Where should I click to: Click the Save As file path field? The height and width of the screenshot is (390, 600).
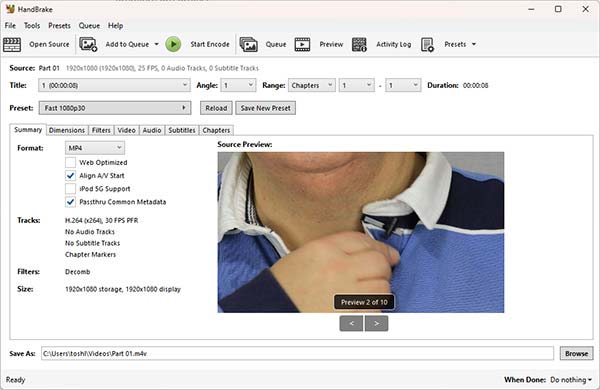pos(297,353)
